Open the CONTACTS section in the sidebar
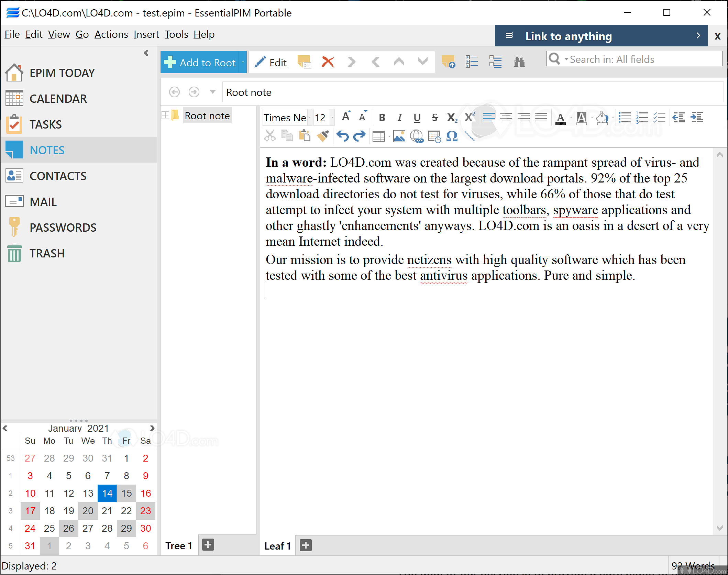728x575 pixels. [58, 176]
